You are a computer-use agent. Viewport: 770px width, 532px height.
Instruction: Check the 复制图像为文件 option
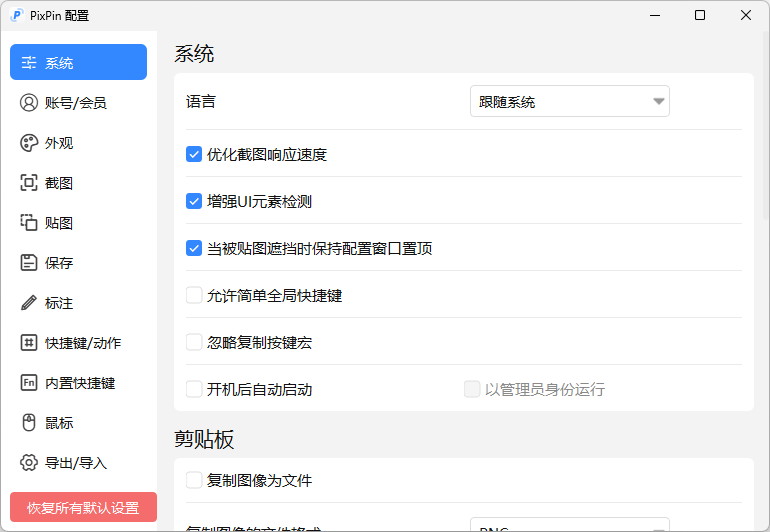(194, 480)
